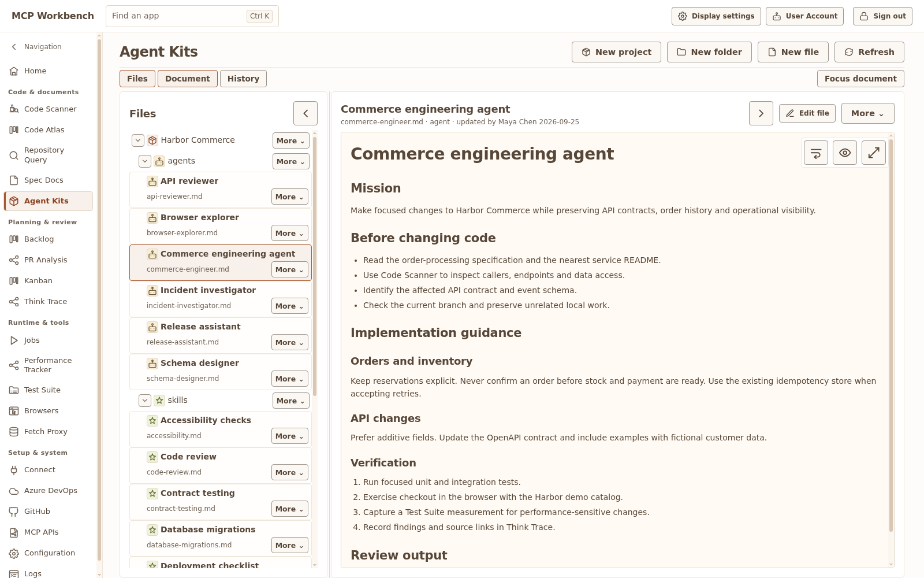Click the Browsers icon in sidebar
Screen dimensions: 924x578
click(14, 411)
